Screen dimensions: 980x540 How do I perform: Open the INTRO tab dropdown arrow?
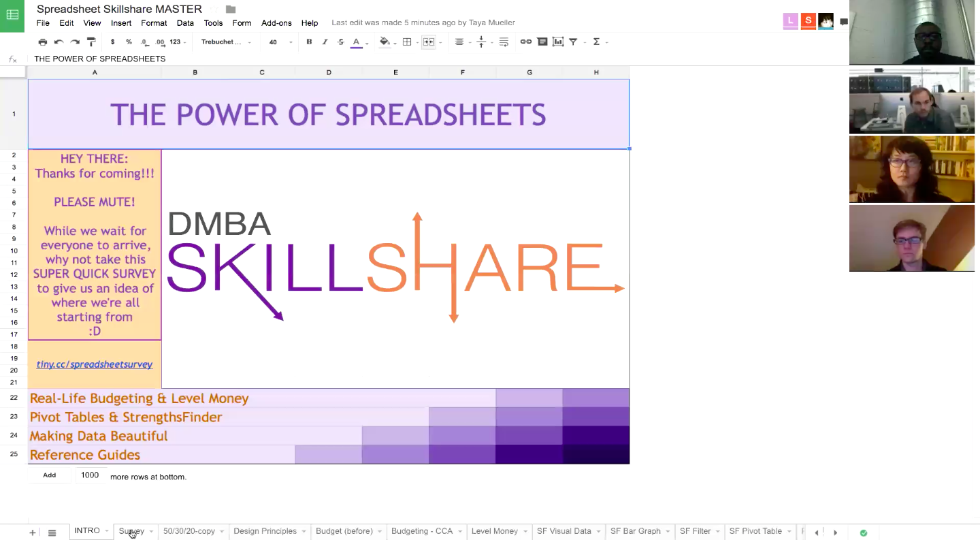(108, 531)
